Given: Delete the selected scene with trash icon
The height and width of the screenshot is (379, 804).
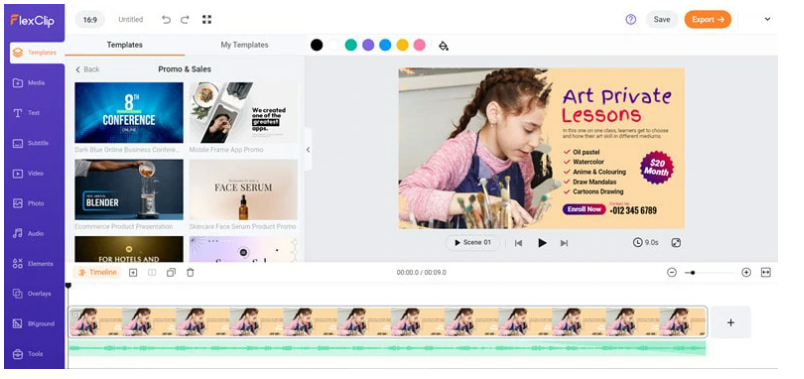Looking at the screenshot, I should pos(190,273).
